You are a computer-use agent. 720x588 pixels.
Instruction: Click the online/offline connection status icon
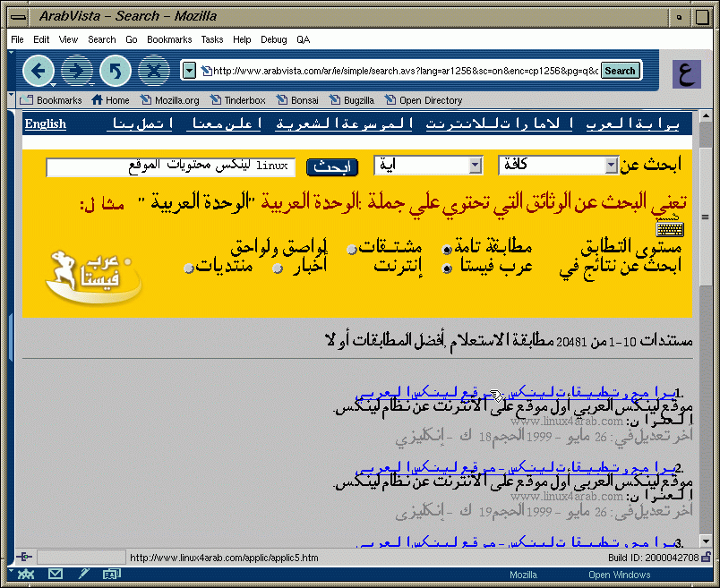click(x=24, y=558)
